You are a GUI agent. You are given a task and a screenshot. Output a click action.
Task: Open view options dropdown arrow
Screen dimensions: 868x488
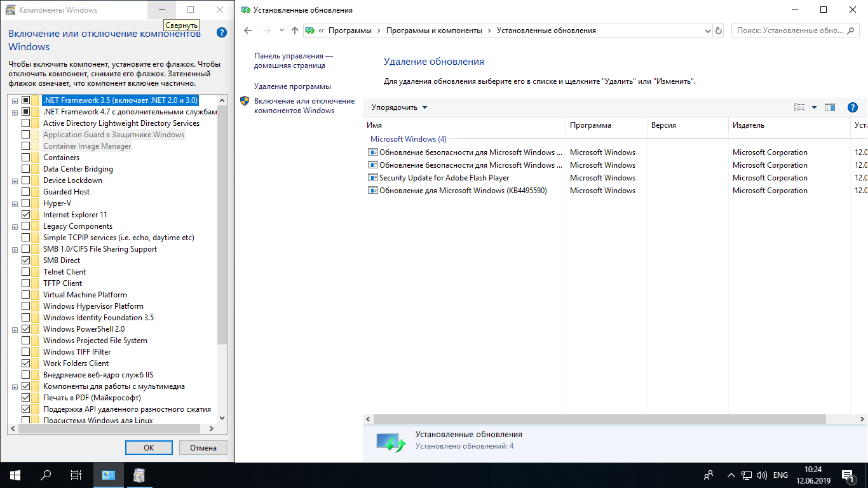814,107
